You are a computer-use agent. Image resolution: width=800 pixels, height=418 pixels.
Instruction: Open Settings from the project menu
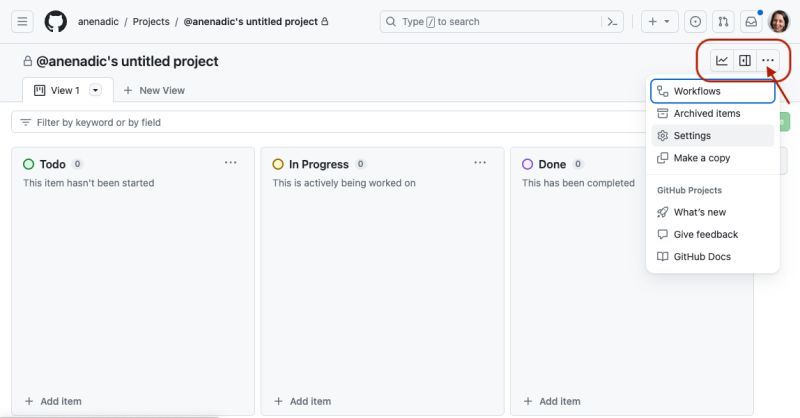pyautogui.click(x=713, y=136)
